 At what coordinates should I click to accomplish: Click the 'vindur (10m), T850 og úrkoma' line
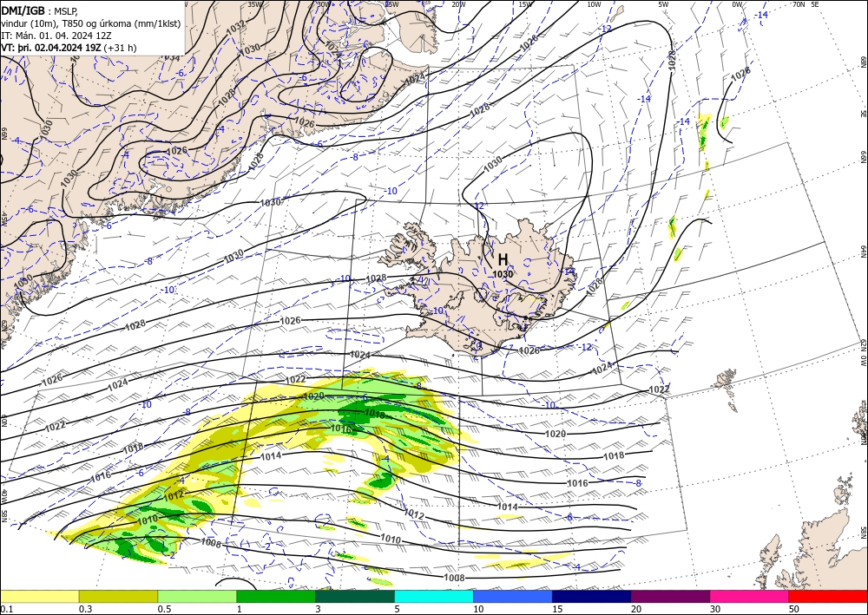(91, 23)
